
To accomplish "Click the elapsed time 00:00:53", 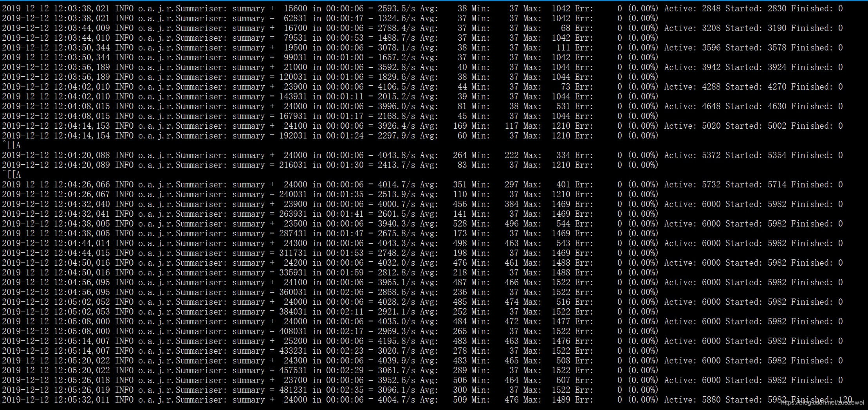I will [x=345, y=38].
